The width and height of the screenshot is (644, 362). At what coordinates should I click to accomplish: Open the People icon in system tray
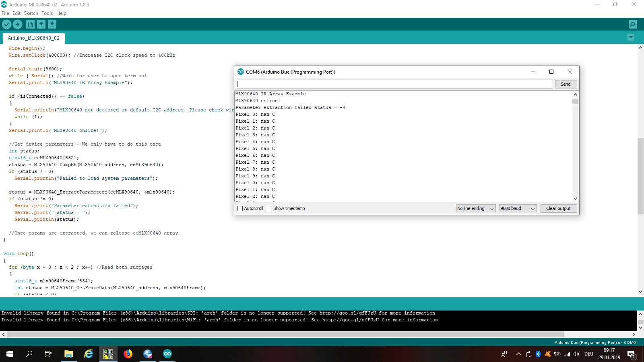(504, 354)
